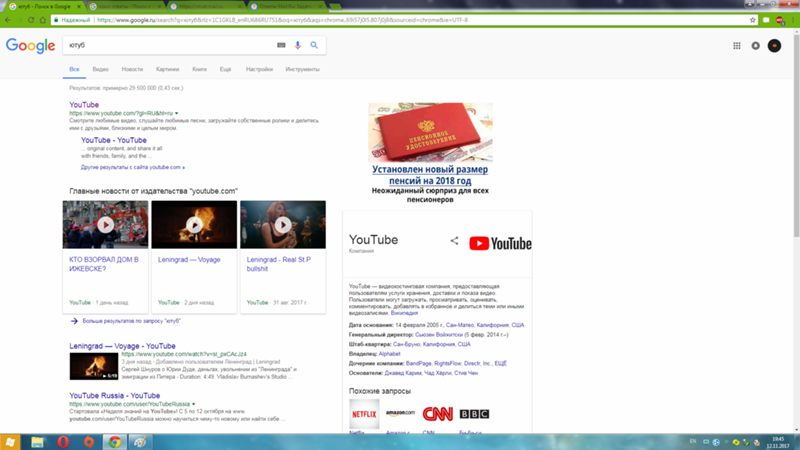This screenshot has height=450, width=800.
Task: Open the Leningrad Voyage result thumbnail
Action: coord(94,366)
